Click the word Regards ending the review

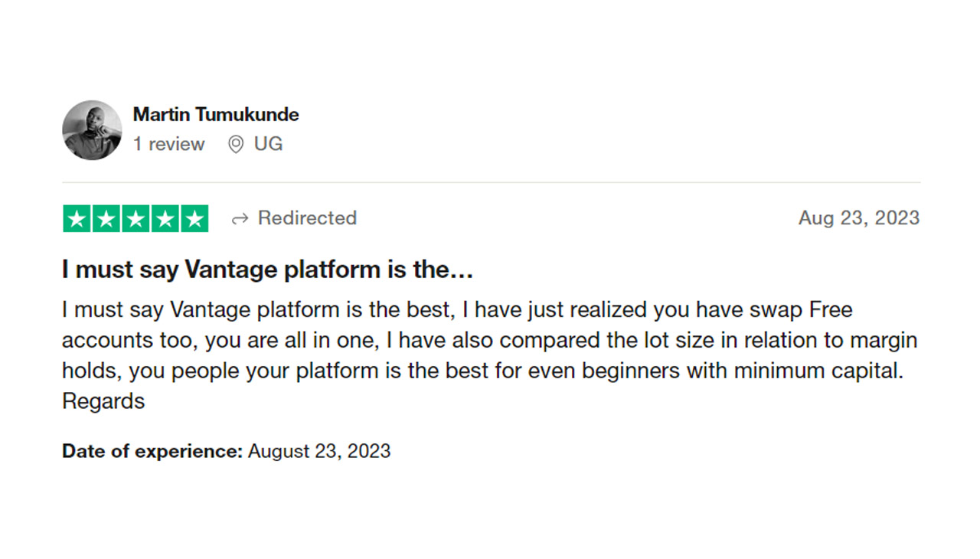pos(103,401)
